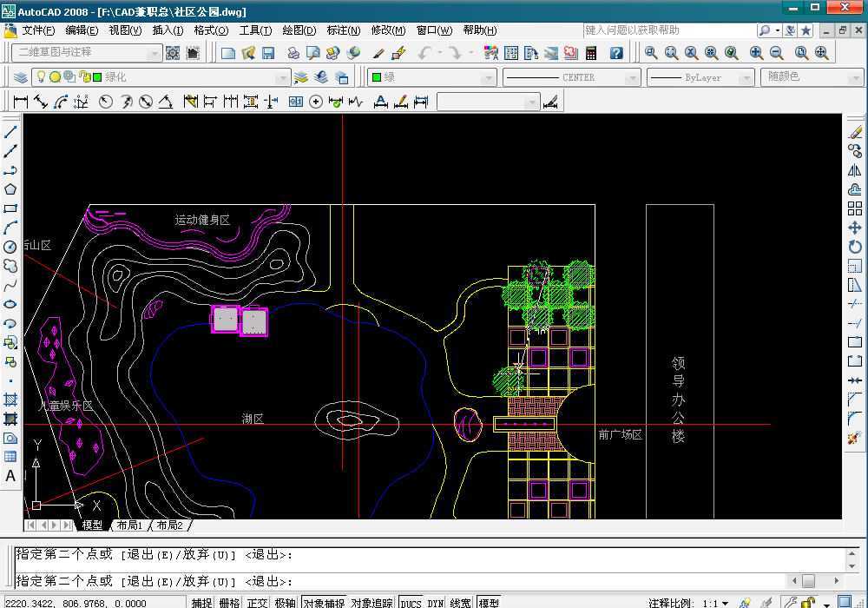Select the Hatch tool in draw toolbar
Image resolution: width=868 pixels, height=608 pixels.
10,400
